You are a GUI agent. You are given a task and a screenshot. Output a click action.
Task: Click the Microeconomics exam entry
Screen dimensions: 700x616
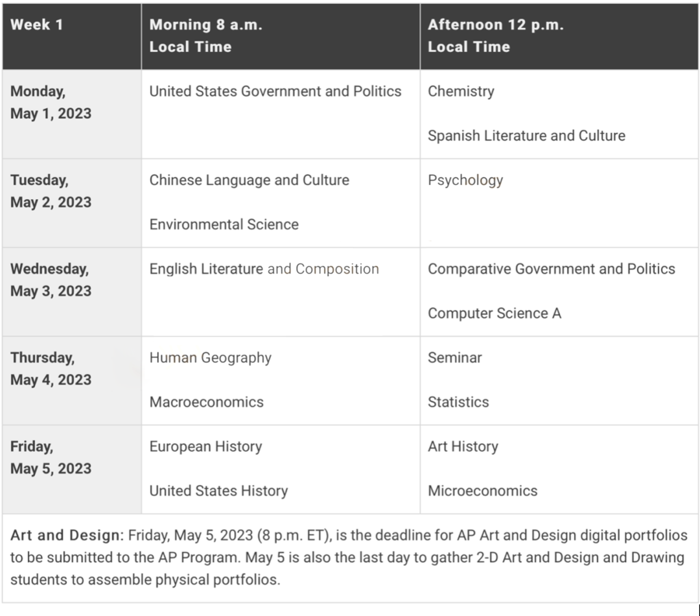coord(482,491)
